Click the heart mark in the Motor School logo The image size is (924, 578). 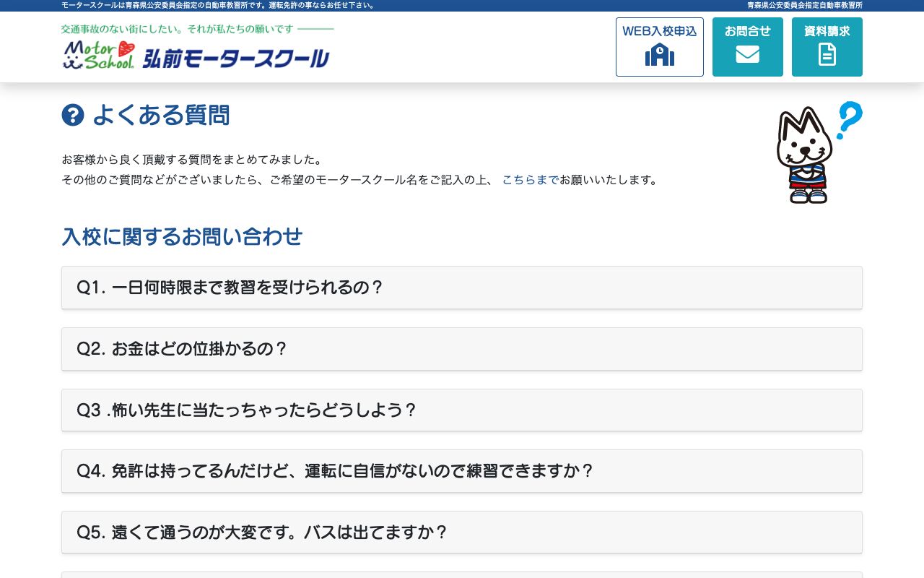[x=124, y=46]
